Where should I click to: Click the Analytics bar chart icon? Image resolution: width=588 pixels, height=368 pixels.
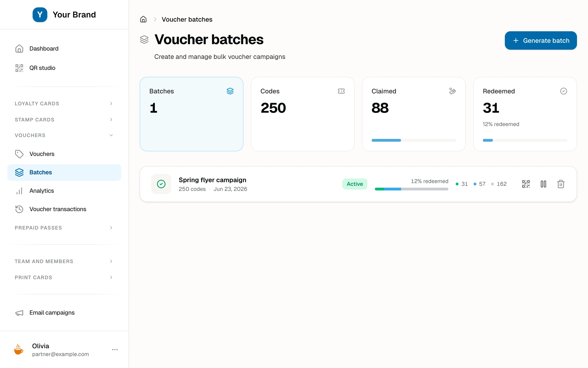click(19, 191)
